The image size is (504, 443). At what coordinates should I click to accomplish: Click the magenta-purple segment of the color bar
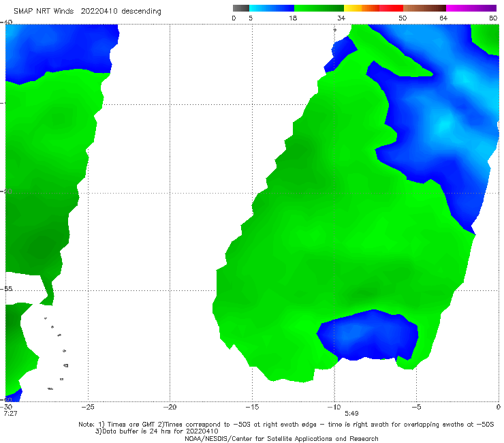(x=471, y=8)
